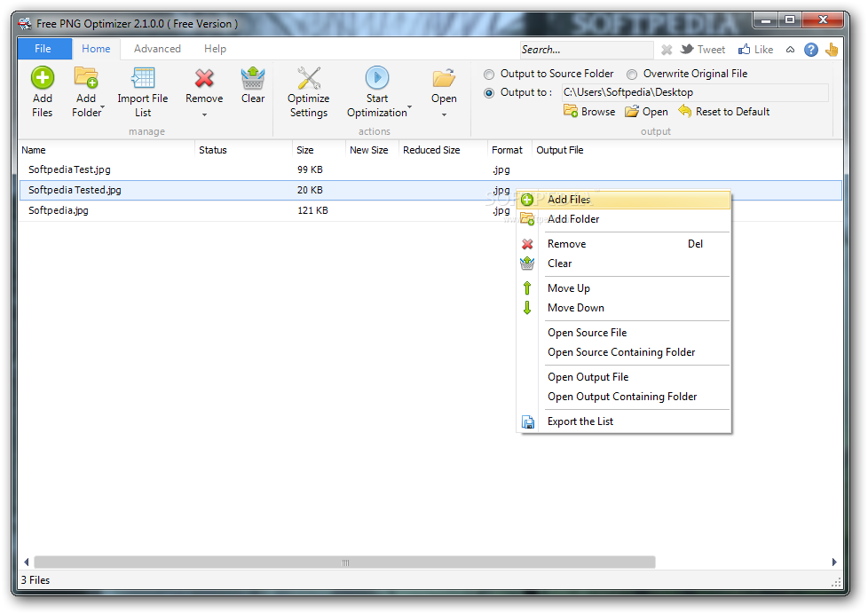Choose Open Source Containing Folder entry
This screenshot has width=868, height=614.
click(624, 352)
